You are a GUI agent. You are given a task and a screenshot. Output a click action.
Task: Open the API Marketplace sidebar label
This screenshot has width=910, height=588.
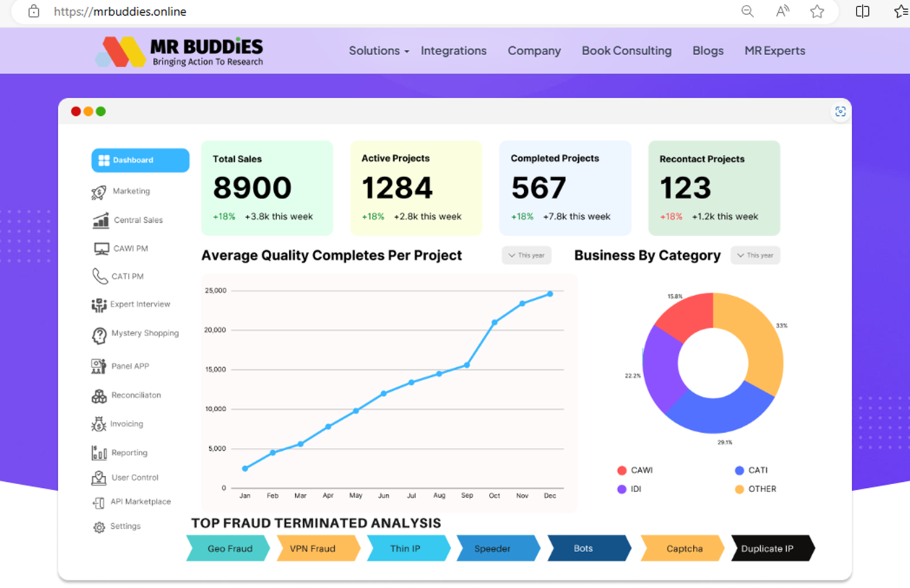(x=141, y=502)
